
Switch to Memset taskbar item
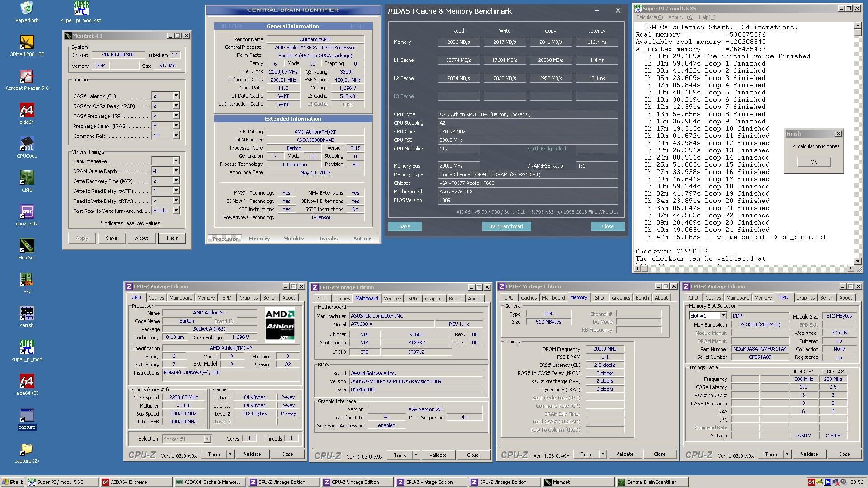[579, 482]
